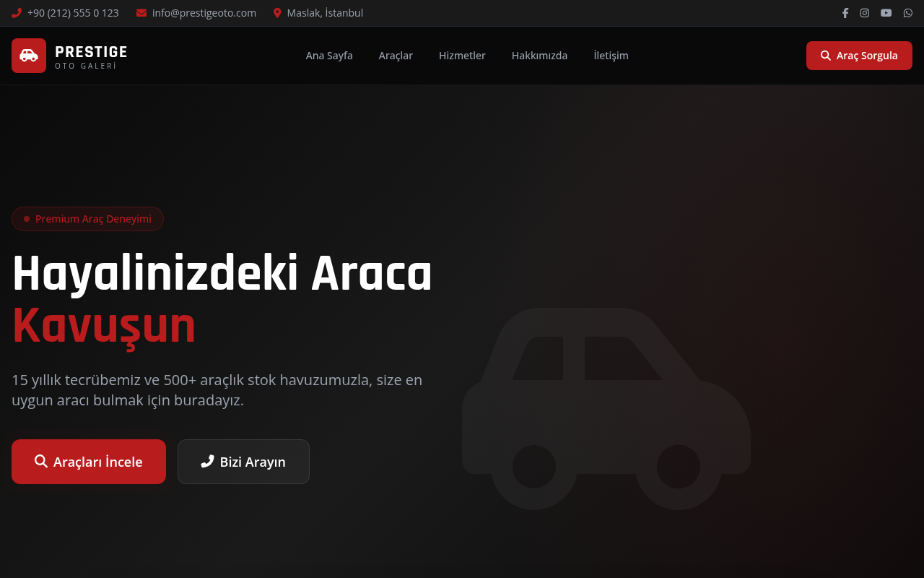Click the Premium Araç Deneyimi badge
Image resolution: width=924 pixels, height=578 pixels.
point(87,218)
